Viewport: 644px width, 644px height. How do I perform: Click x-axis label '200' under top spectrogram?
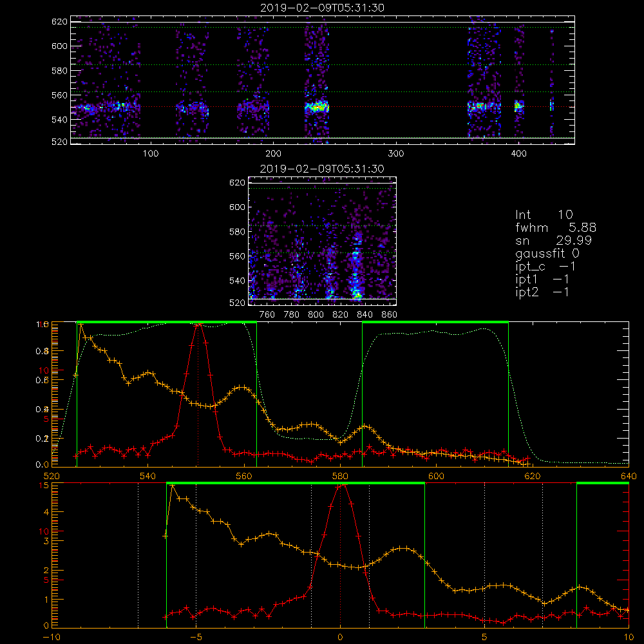274,154
